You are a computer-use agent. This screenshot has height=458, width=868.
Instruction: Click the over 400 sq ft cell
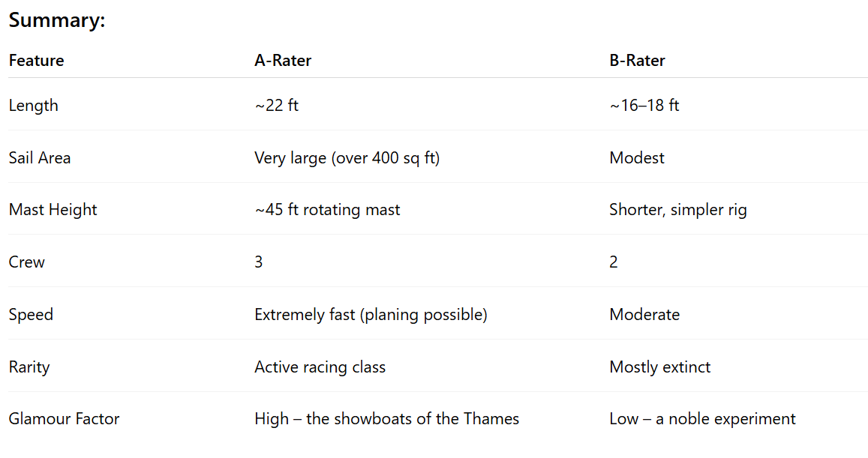(347, 158)
